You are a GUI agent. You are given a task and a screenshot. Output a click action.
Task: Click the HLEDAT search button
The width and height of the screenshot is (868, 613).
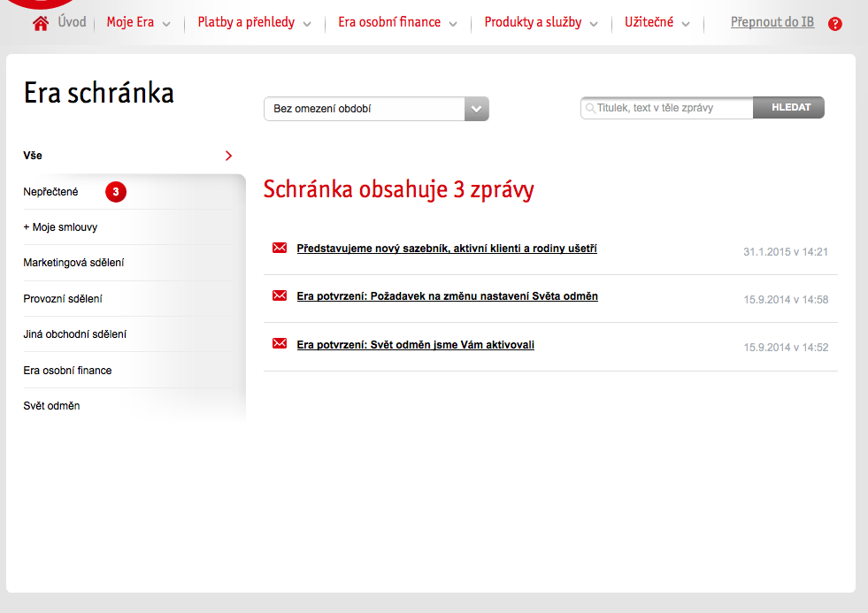coord(789,107)
